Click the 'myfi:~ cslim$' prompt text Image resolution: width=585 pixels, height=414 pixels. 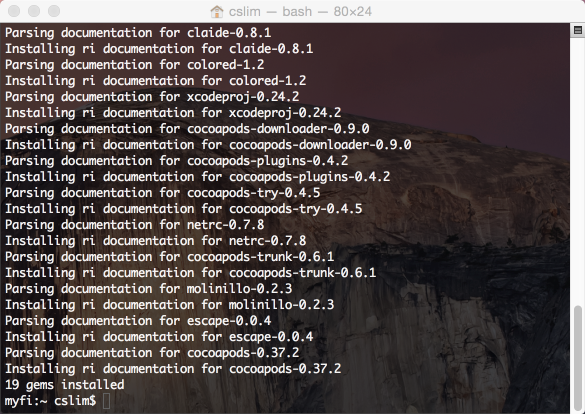[50, 401]
